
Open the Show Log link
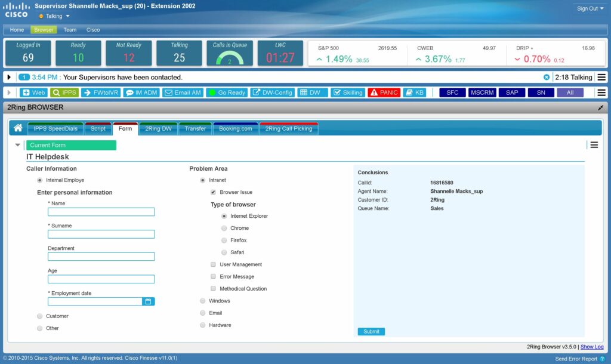pyautogui.click(x=591, y=347)
